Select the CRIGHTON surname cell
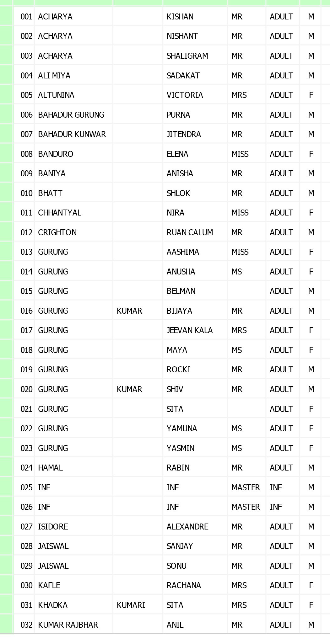 coord(57,232)
